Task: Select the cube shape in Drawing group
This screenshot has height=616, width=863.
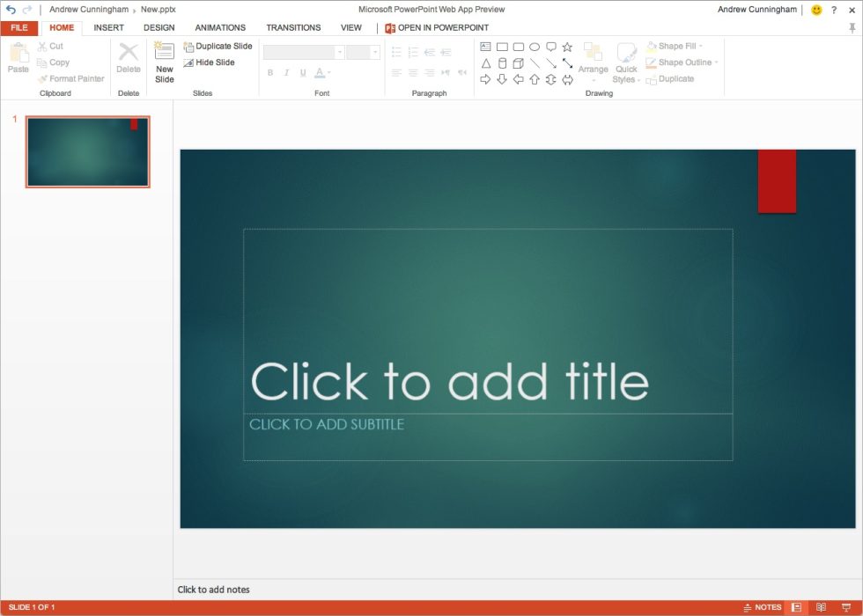Action: (x=518, y=62)
